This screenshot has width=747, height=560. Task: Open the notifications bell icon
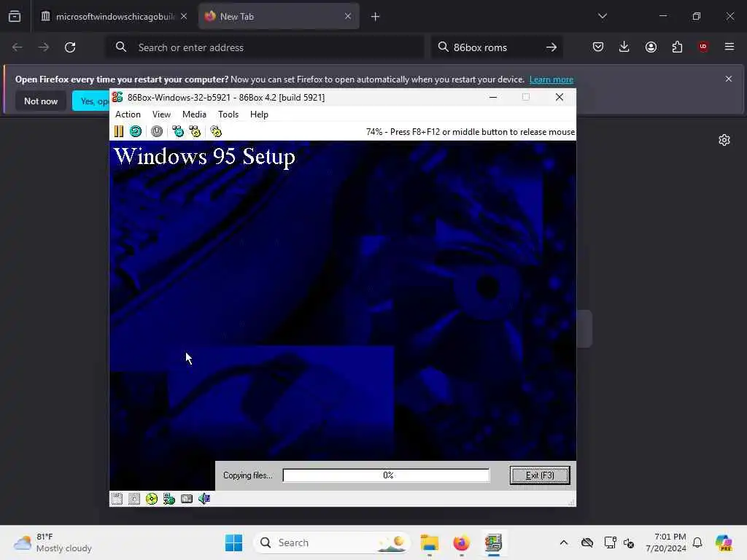pyautogui.click(x=697, y=542)
